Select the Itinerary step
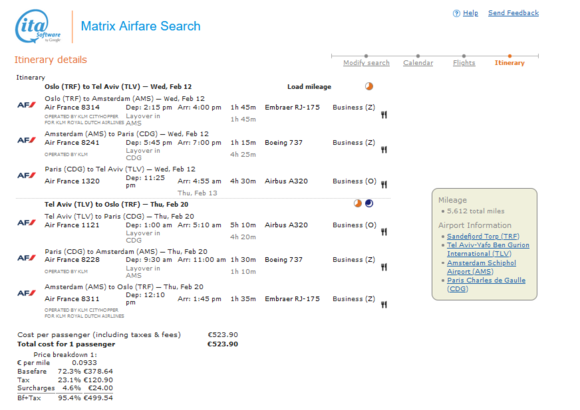 tap(509, 63)
